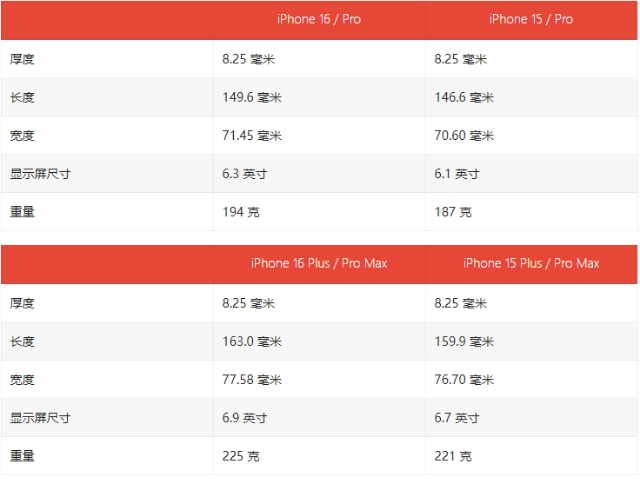Screen dimensions: 640x480
Task: Click the 厚度 label in the first table
Action: point(23,59)
